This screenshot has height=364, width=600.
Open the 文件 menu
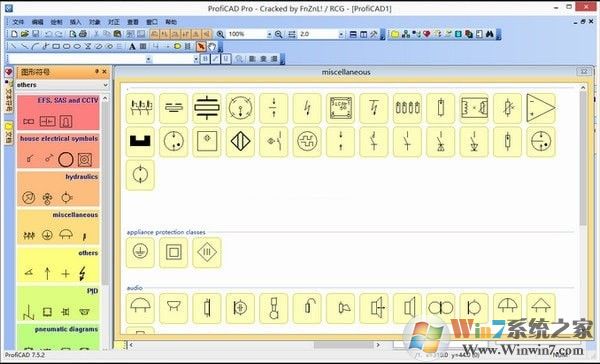tap(18, 22)
